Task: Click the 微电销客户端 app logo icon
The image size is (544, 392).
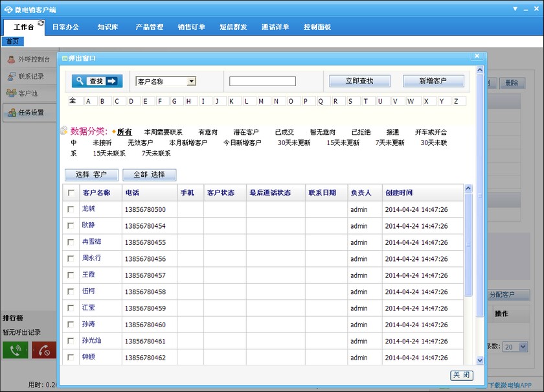Action: click(x=8, y=10)
